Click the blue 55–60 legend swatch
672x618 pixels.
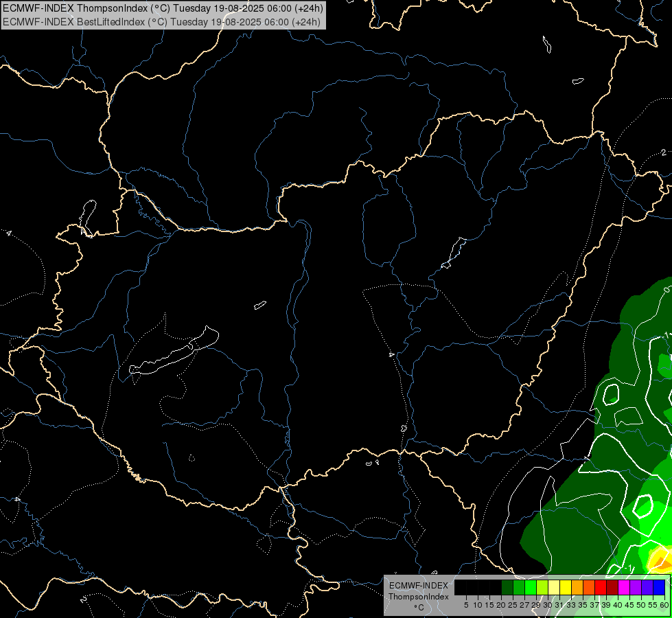point(659,587)
